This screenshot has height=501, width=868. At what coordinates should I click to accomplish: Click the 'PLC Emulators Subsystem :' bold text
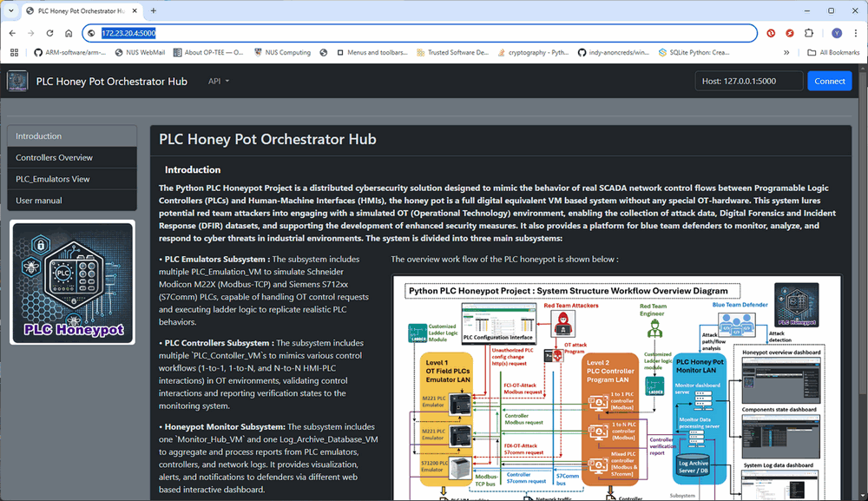pyautogui.click(x=217, y=259)
